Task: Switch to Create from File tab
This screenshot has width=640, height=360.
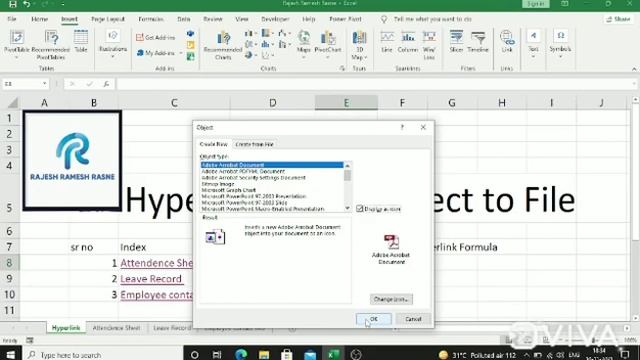Action: click(x=254, y=144)
